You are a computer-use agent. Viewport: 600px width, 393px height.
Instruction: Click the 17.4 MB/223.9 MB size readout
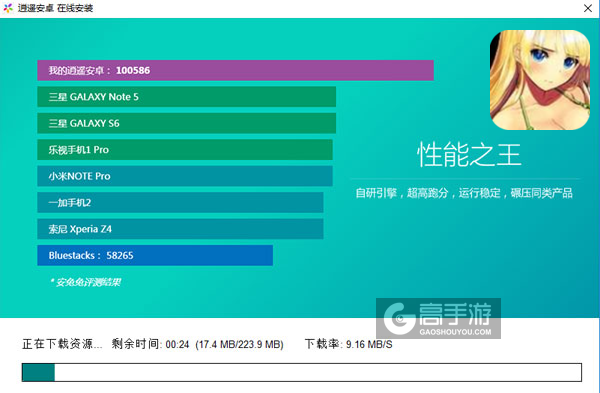[x=240, y=344]
